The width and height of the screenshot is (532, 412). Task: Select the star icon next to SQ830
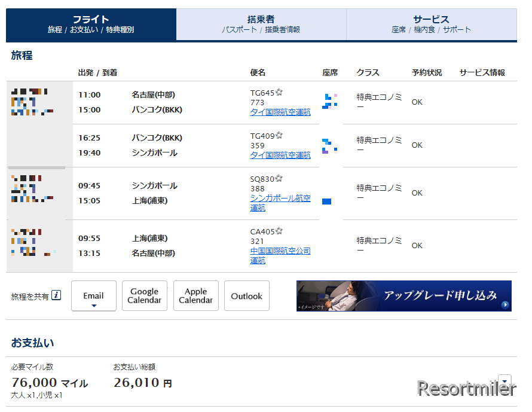click(279, 179)
